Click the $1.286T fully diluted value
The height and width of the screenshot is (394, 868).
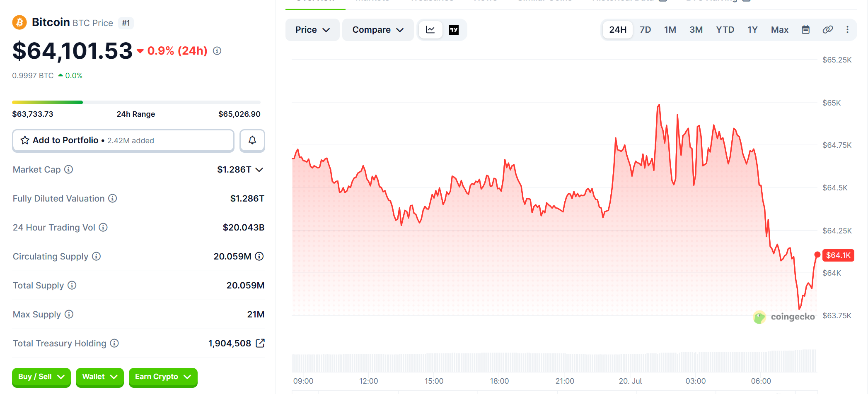tap(247, 198)
